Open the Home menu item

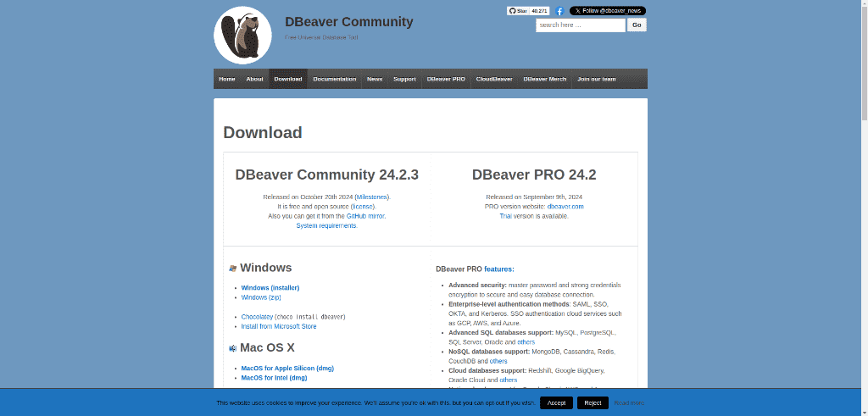227,79
